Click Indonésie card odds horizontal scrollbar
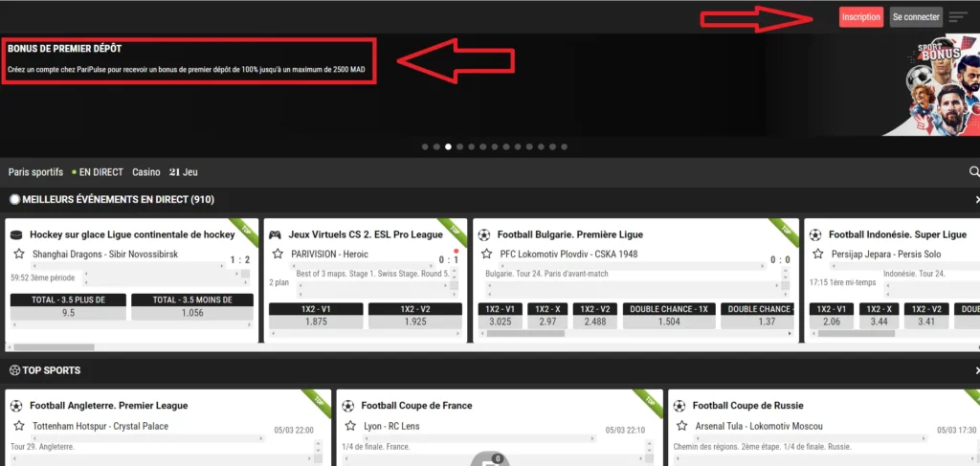 pos(895,334)
